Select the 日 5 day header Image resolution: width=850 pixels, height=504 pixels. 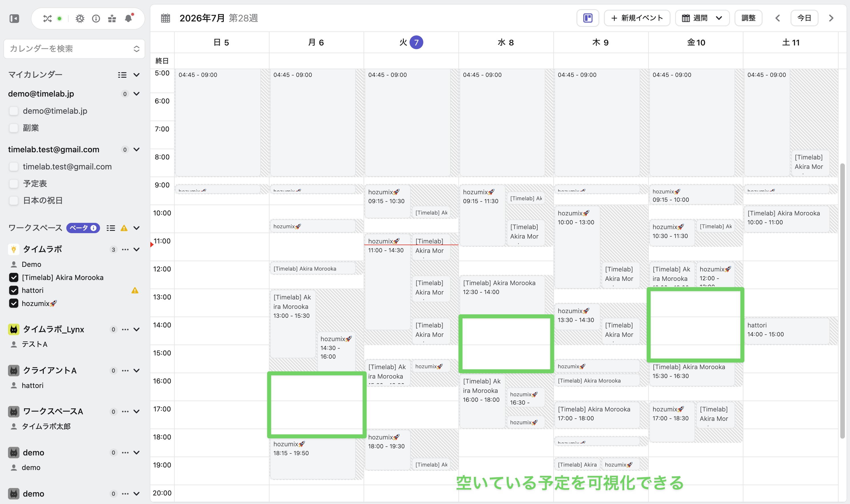click(222, 43)
